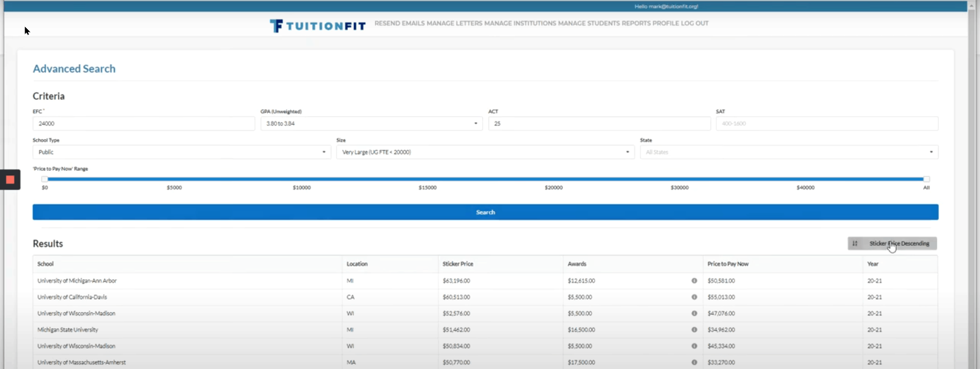
Task: Open the GPA (Unweighted) dropdown
Action: tap(372, 124)
